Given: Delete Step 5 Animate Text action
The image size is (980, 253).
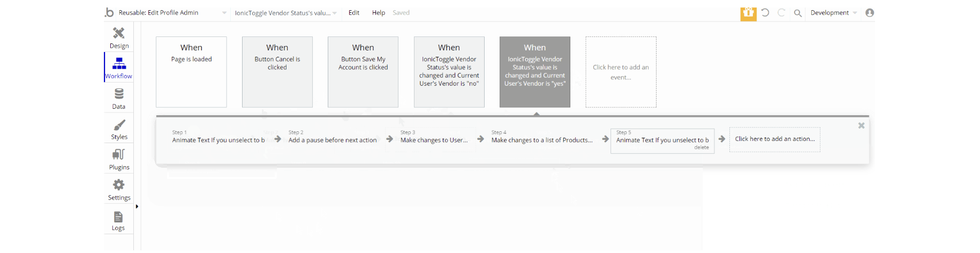Looking at the screenshot, I should (701, 147).
